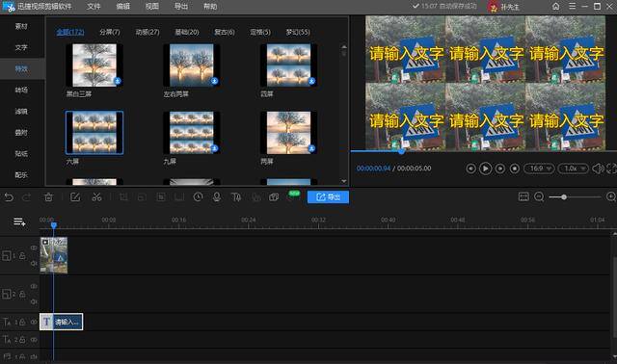Enter fullscreen preview mode

pos(612,169)
